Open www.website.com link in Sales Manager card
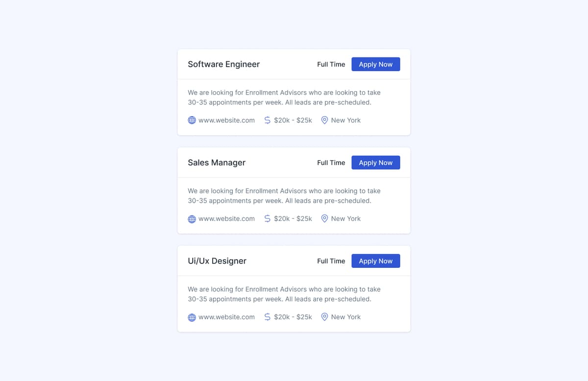The height and width of the screenshot is (381, 588). [x=226, y=219]
